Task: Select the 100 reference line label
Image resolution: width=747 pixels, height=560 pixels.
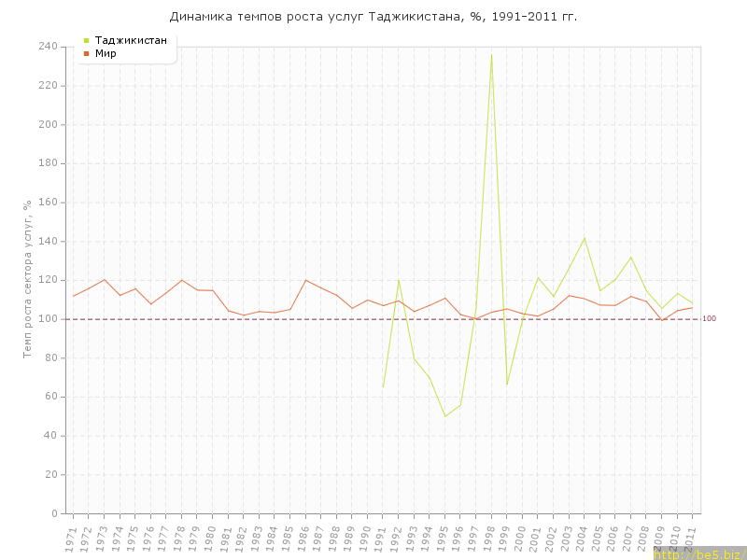Action: (710, 319)
